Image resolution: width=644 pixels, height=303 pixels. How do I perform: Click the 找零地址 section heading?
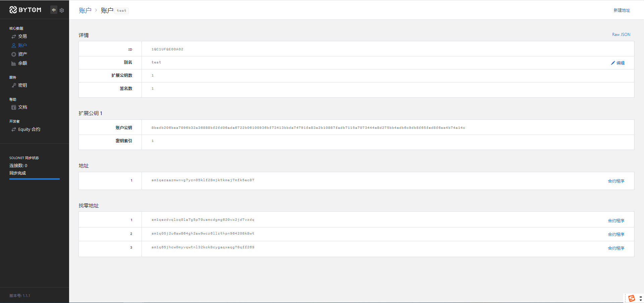pos(89,206)
